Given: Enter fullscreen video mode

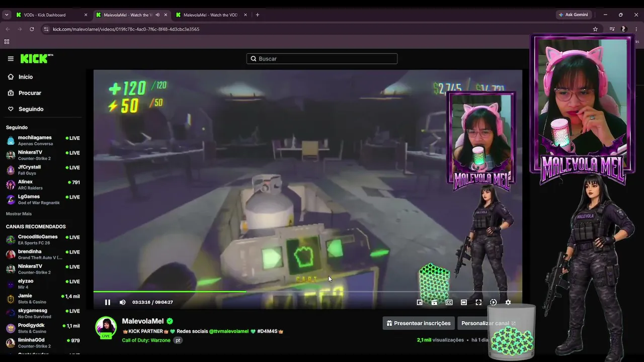Looking at the screenshot, I should (478, 302).
